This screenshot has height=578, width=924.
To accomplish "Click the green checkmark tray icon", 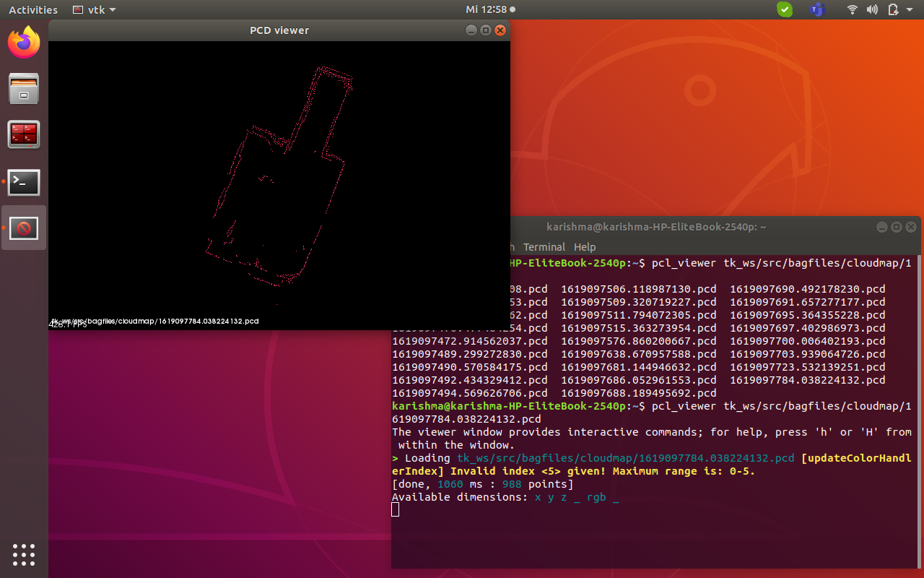I will (x=785, y=9).
